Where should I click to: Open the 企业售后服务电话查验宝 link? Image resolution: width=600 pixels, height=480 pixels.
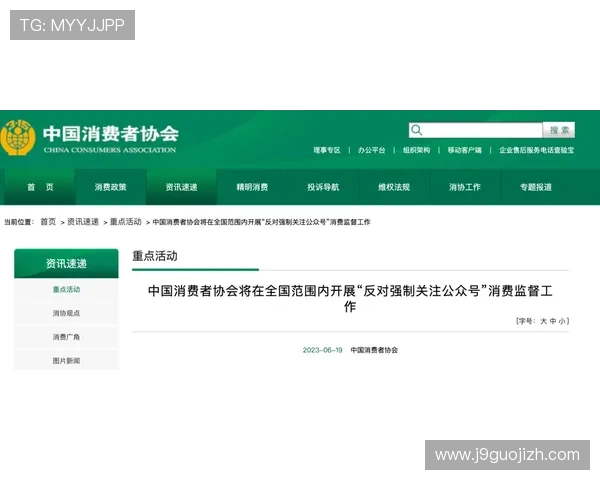pos(536,150)
